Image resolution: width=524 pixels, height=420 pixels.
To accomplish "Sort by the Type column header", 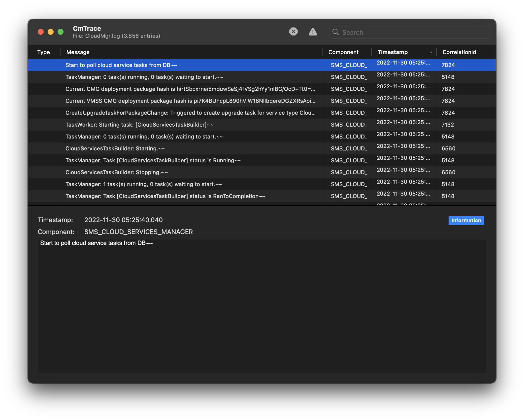I will (x=44, y=52).
